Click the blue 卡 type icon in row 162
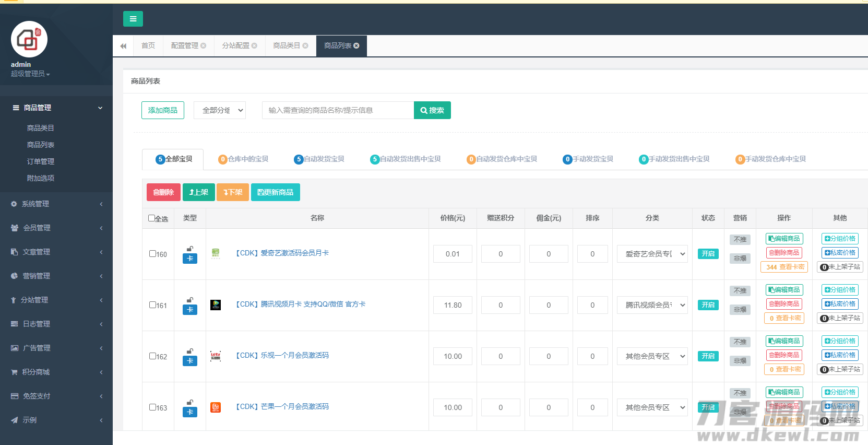Image resolution: width=868 pixels, height=445 pixels. (190, 361)
